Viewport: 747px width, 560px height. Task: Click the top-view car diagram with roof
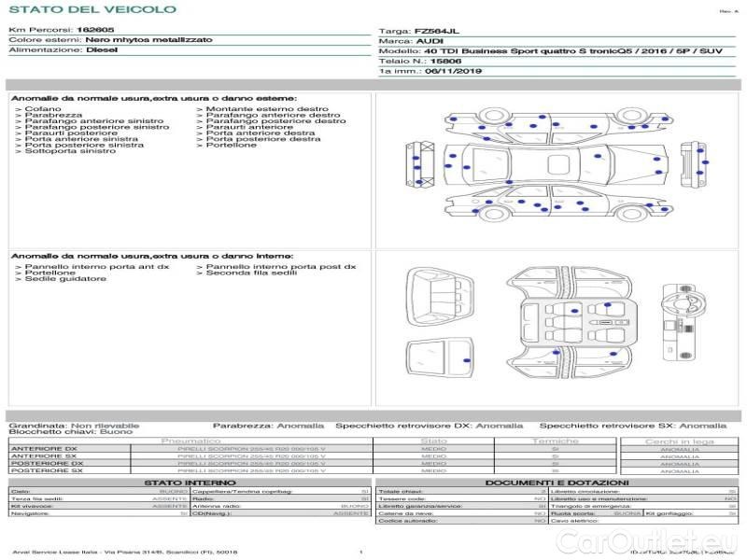pos(555,165)
